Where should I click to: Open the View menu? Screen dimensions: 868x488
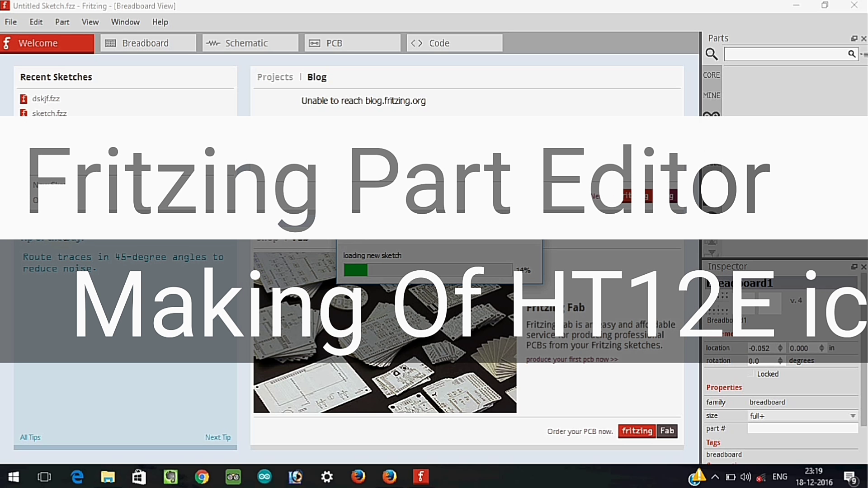90,22
